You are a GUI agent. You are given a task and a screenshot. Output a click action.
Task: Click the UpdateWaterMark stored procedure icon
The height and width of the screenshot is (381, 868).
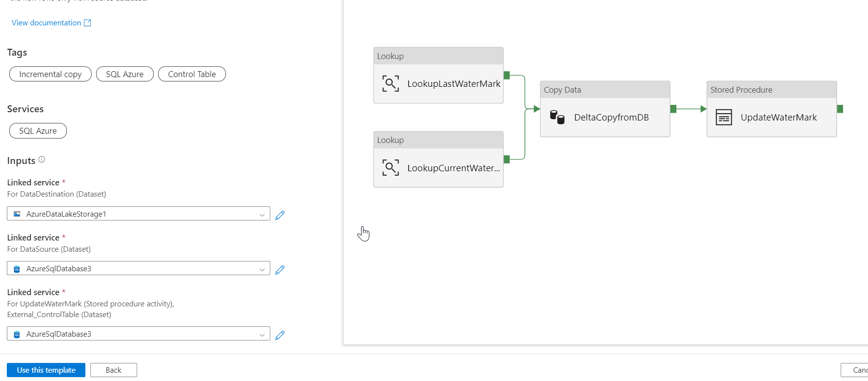(724, 118)
